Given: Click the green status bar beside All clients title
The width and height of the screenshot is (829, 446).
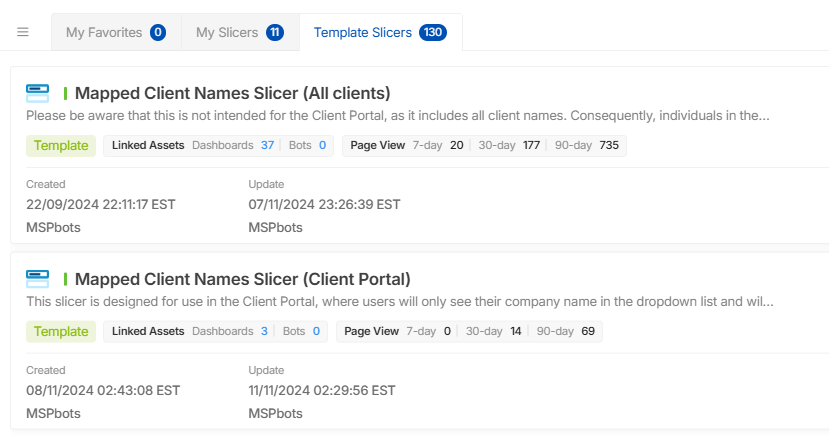Looking at the screenshot, I should click(65, 94).
